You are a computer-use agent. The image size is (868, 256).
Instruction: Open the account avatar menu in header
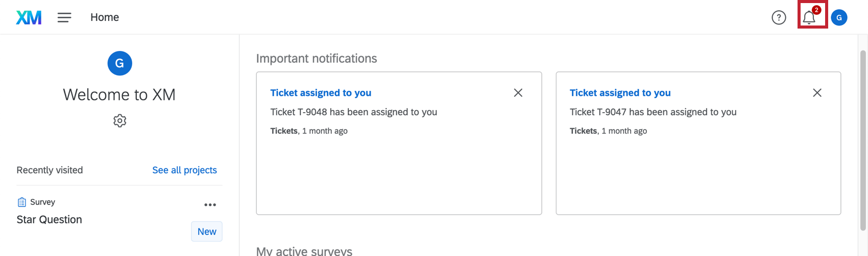[x=839, y=18]
